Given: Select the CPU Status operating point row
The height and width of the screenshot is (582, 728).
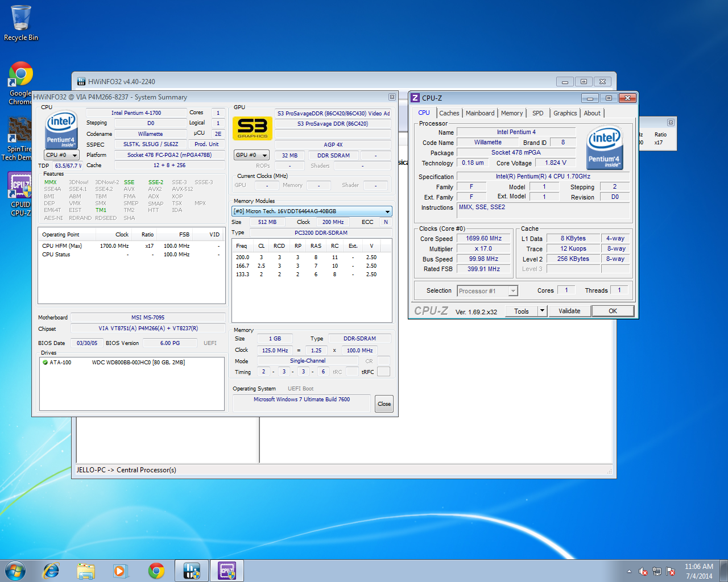Looking at the screenshot, I should tap(131, 255).
